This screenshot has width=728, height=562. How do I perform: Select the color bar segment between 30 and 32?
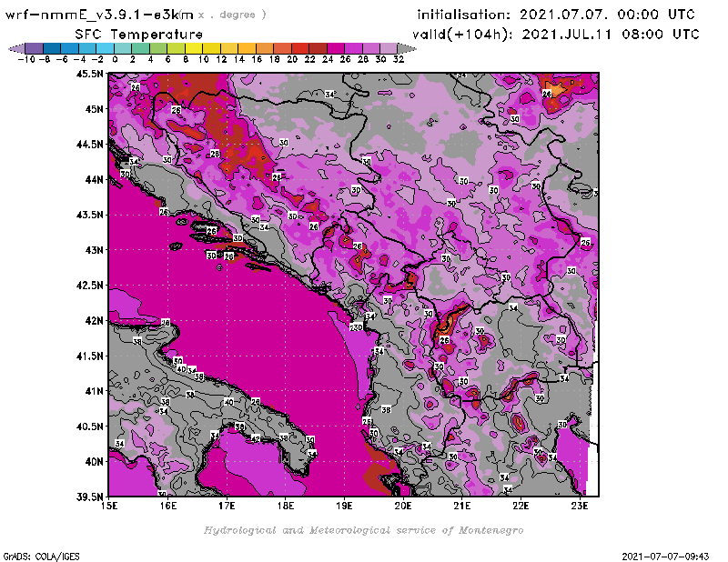pyautogui.click(x=389, y=48)
